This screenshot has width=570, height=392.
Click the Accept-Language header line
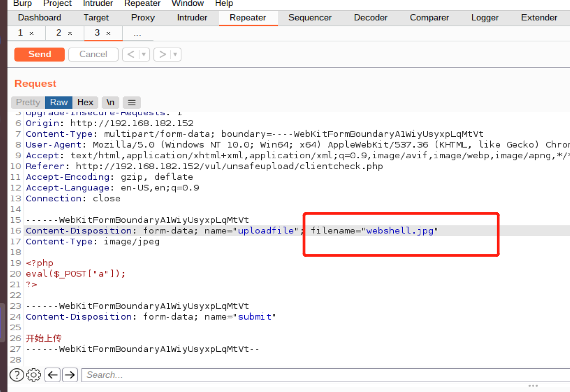(x=112, y=188)
